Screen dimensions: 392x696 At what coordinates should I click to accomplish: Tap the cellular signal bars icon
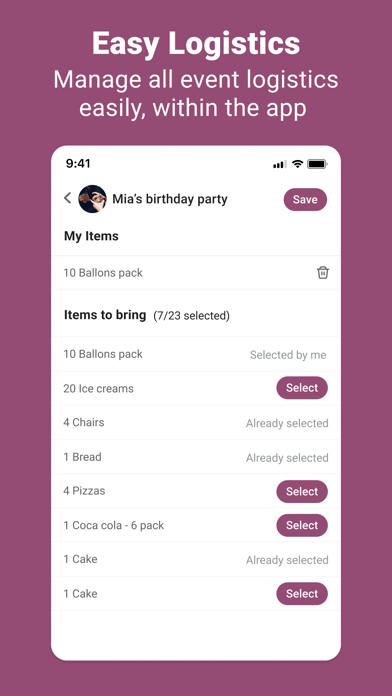(279, 164)
